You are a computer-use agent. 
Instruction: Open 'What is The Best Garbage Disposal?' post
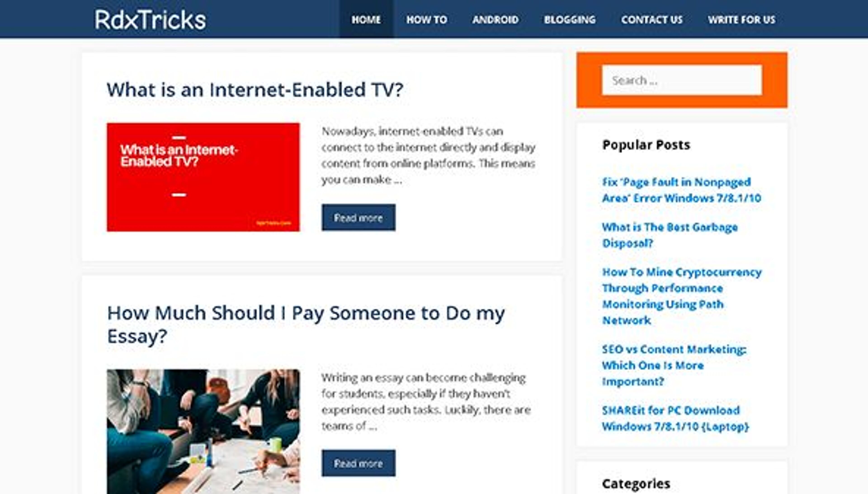click(670, 235)
